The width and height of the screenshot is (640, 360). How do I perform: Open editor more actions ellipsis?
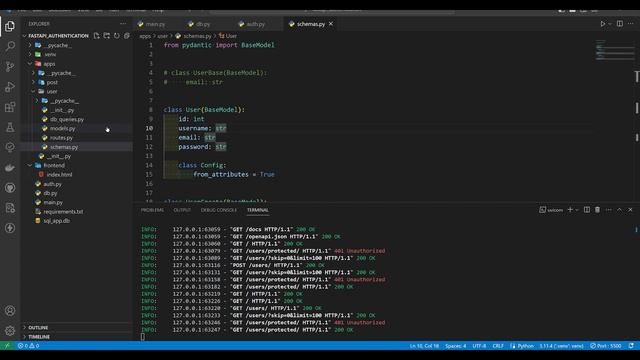[631, 24]
